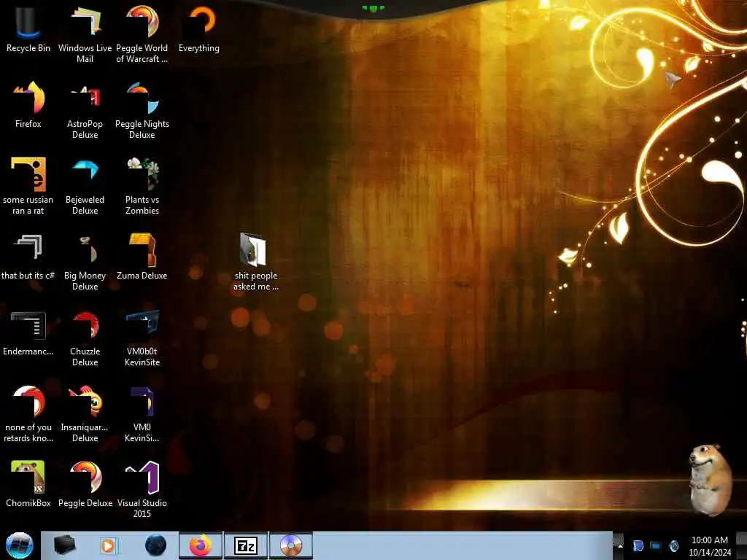Screen dimensions: 747x560
Task: Select the Everything search shortcut
Action: [x=199, y=29]
